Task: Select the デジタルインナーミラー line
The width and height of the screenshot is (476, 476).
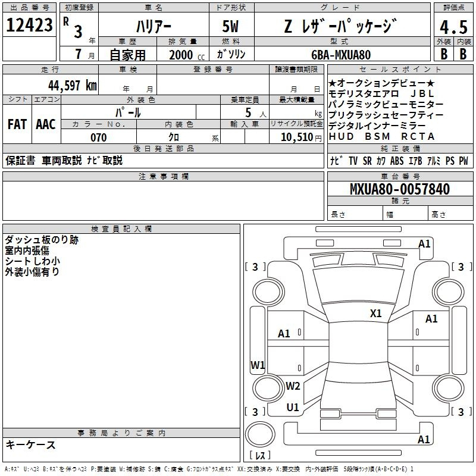Action: pyautogui.click(x=377, y=126)
